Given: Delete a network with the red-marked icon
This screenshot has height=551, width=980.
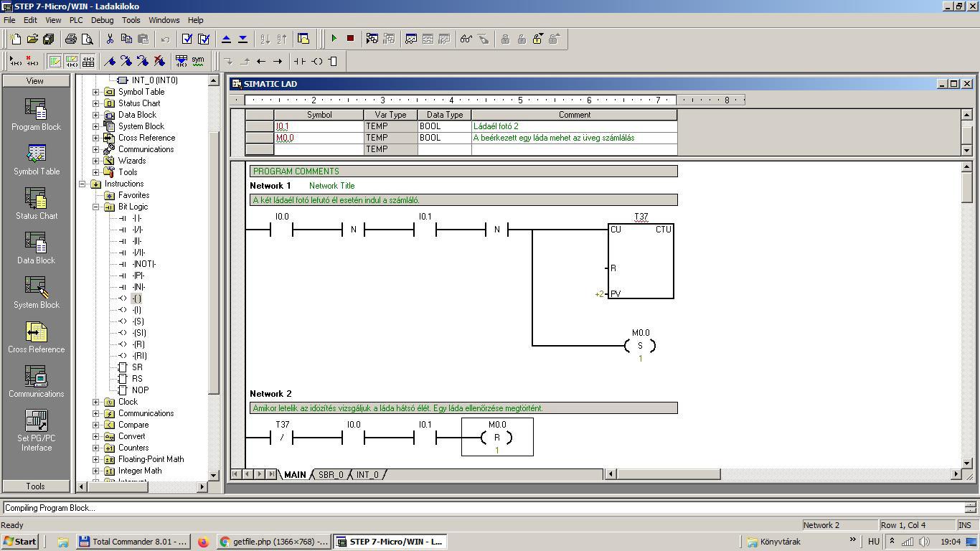Looking at the screenshot, I should coord(32,61).
